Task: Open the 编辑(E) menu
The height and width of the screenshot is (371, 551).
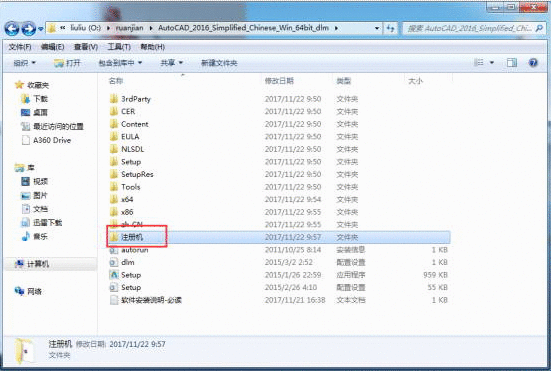Action: [52, 47]
